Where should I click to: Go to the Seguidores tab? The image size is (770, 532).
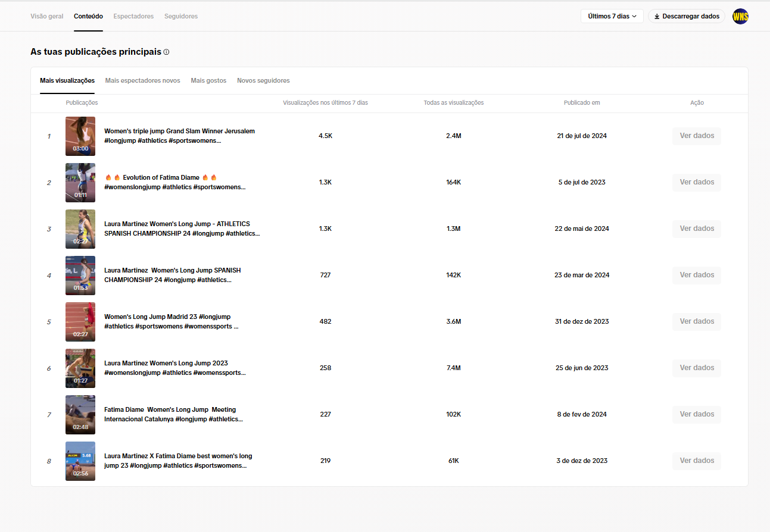coord(181,17)
